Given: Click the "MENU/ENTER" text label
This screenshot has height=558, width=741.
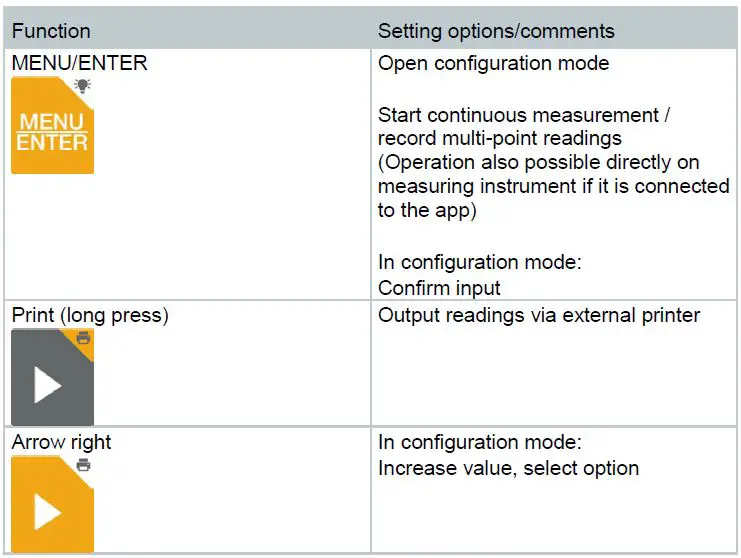Looking at the screenshot, I should 79,63.
